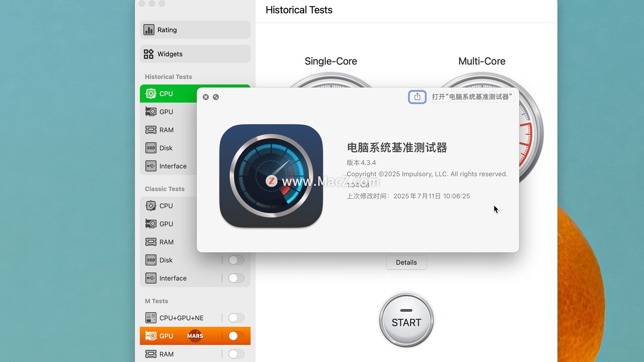The image size is (644, 362).
Task: Click the Historical Tests page title
Action: [299, 10]
